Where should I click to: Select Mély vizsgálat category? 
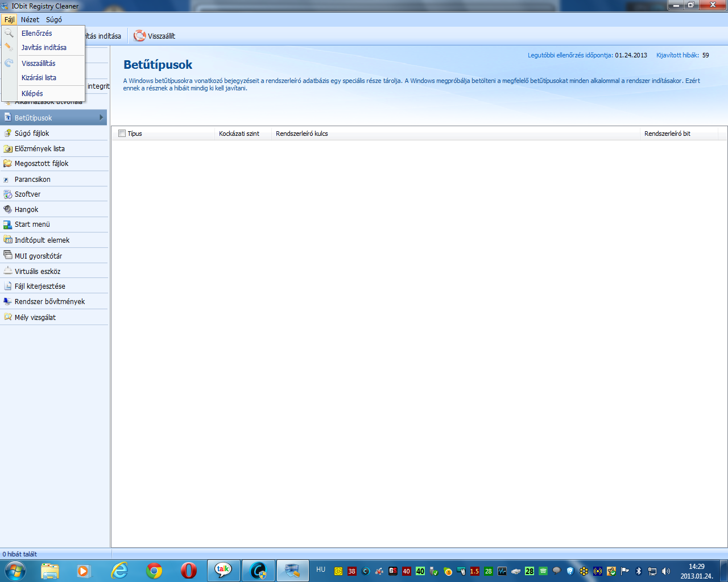point(53,317)
